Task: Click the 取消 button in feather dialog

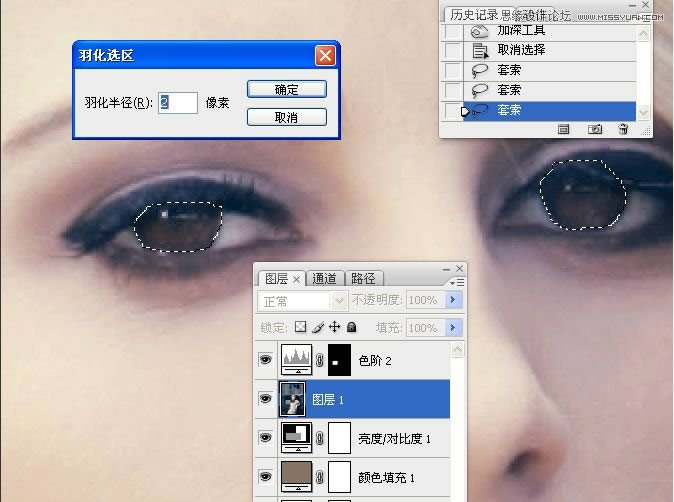Action: point(287,117)
